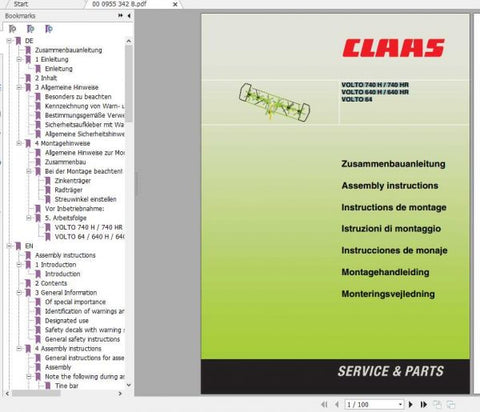Viewport: 480px width, 412px height.
Task: Collapse the EN bookmark node
Action: coord(9,246)
